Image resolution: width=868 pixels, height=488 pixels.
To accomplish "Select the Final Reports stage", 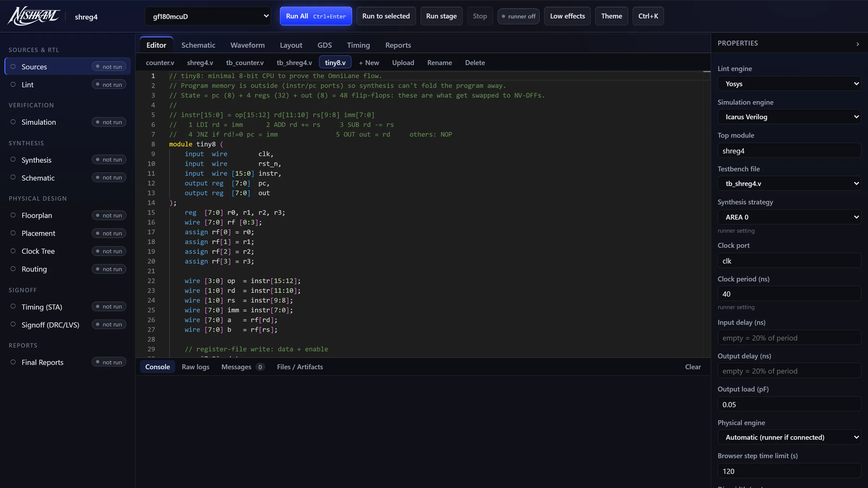I will tap(68, 362).
